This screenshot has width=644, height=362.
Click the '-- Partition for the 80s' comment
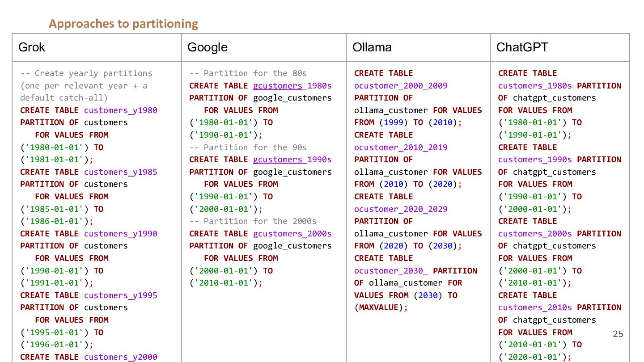tap(248, 73)
